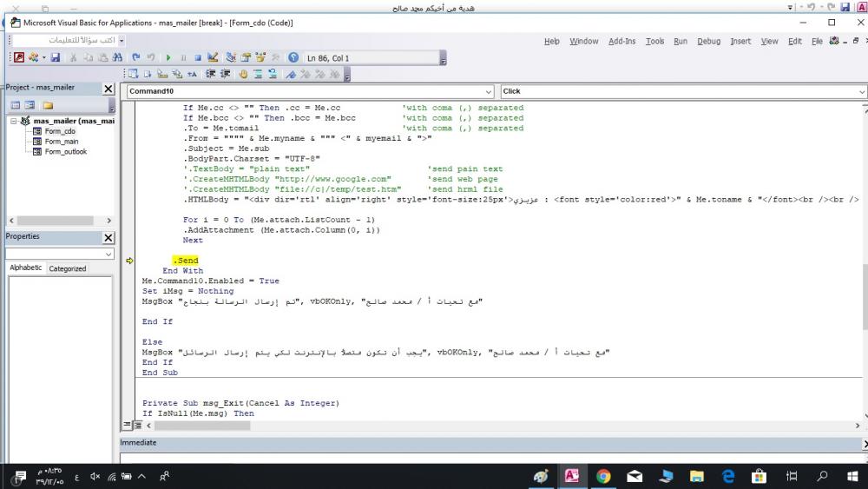Open the Edit menu
Viewport: 868px width, 489px height.
(795, 41)
